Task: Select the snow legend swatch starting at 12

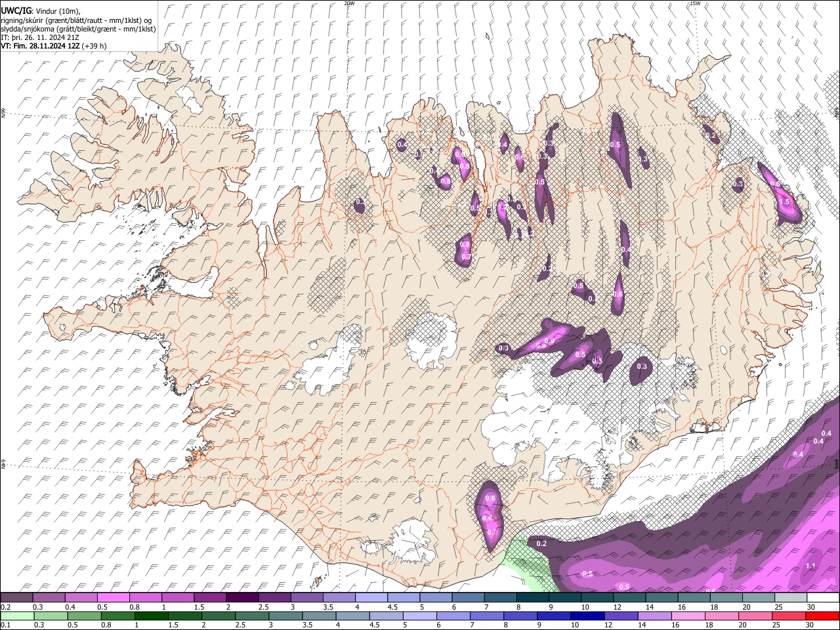Action: (x=629, y=598)
